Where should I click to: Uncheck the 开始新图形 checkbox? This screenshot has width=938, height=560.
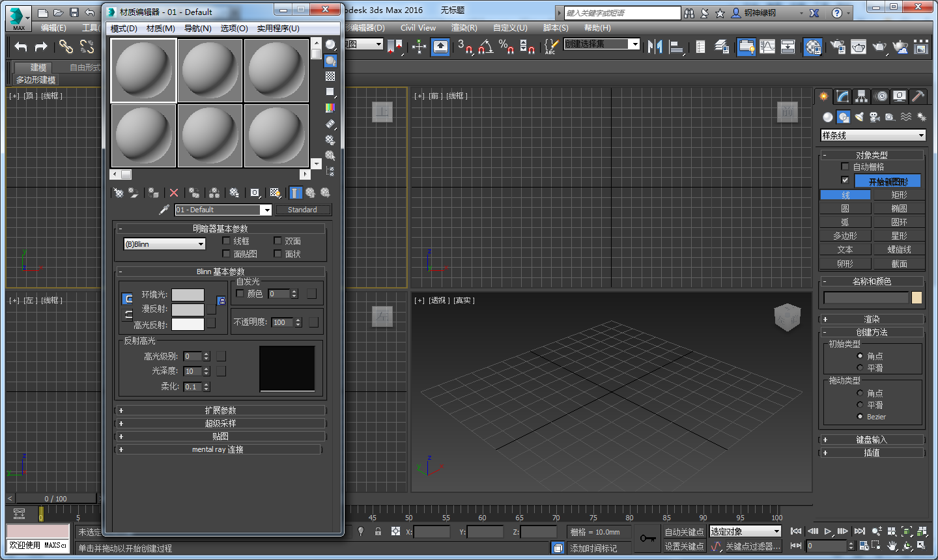(846, 180)
